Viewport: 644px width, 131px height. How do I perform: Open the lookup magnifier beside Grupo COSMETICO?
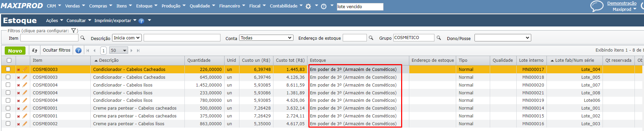click(439, 38)
